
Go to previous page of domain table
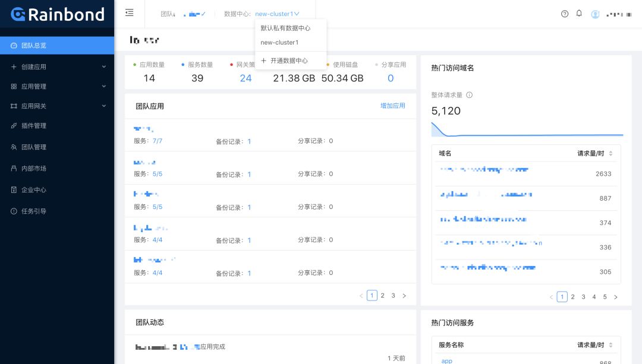[x=551, y=297]
